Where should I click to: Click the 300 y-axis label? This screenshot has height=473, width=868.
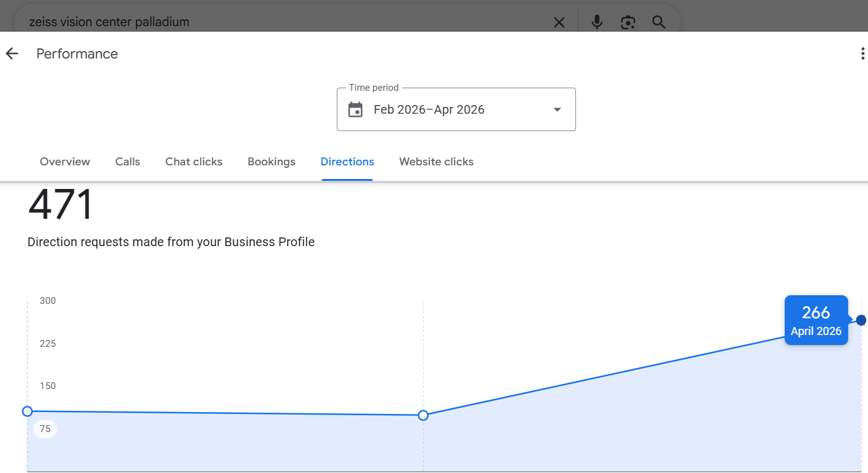coord(48,301)
